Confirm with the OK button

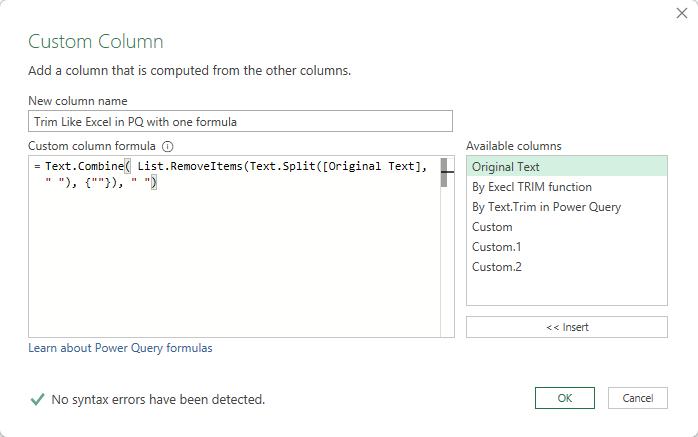point(564,398)
